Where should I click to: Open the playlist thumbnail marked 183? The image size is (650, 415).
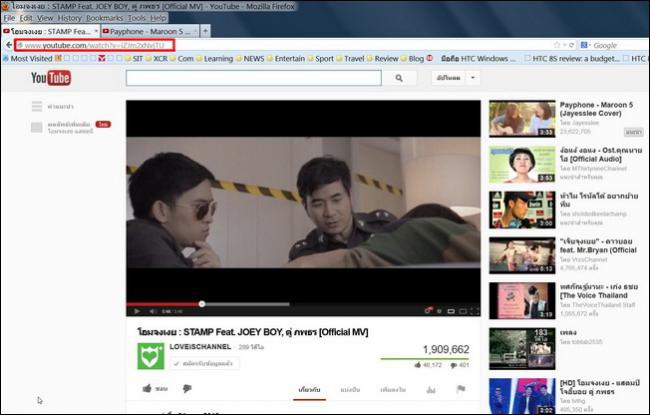click(x=522, y=349)
